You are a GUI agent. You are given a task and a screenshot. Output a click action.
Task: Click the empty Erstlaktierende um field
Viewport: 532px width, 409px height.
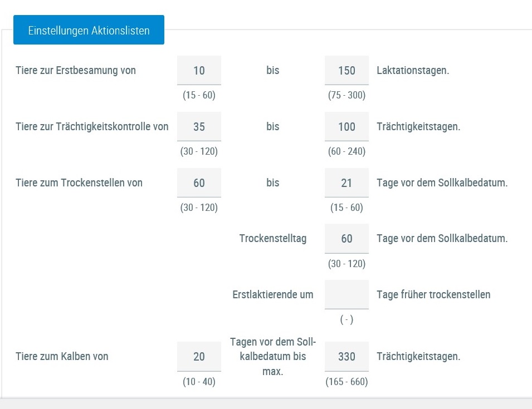point(346,294)
